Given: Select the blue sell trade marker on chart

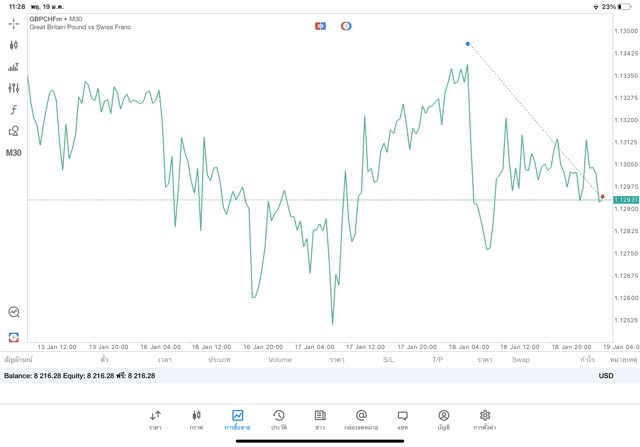Looking at the screenshot, I should tap(468, 43).
